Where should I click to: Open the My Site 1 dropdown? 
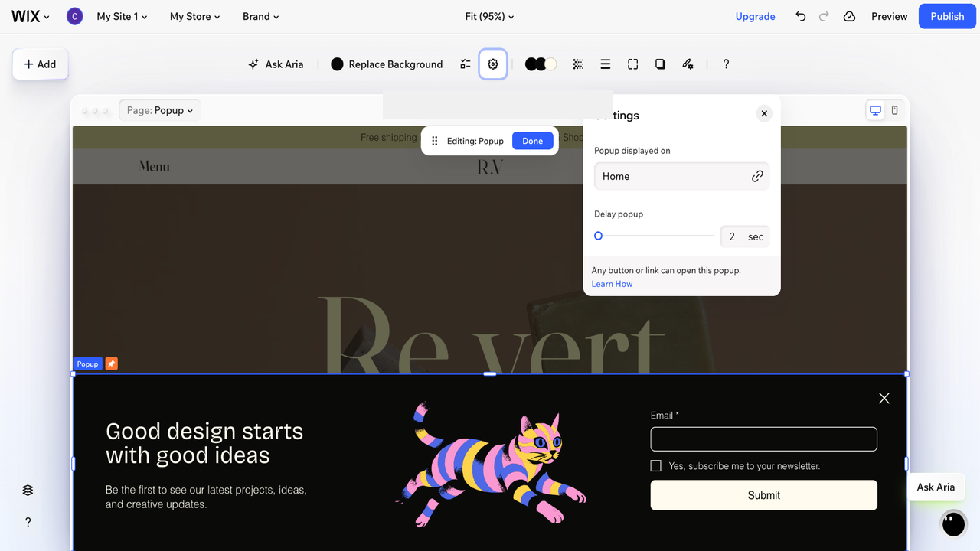[x=122, y=16]
